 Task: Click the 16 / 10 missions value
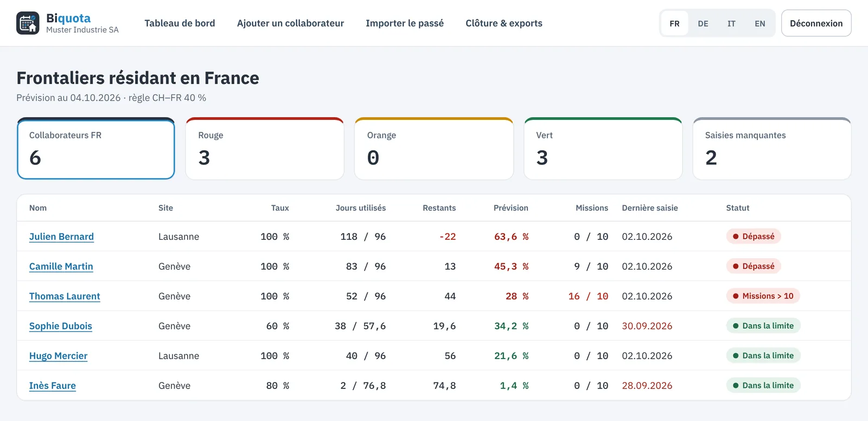click(x=588, y=296)
